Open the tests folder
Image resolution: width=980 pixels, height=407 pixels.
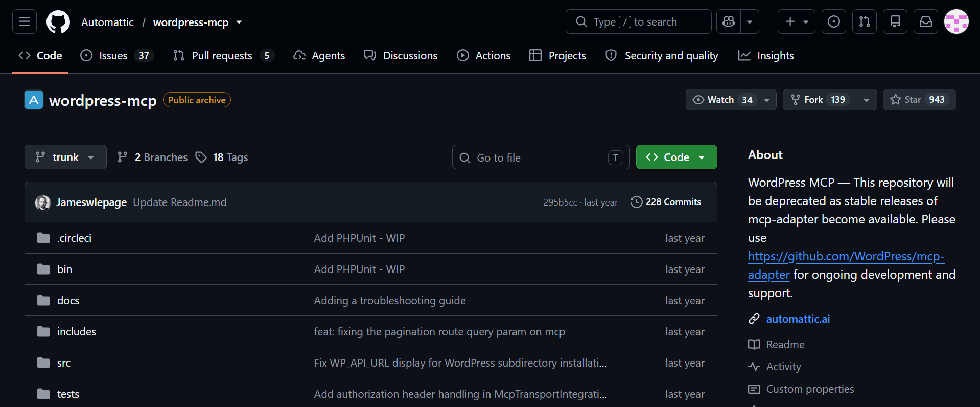point(68,394)
